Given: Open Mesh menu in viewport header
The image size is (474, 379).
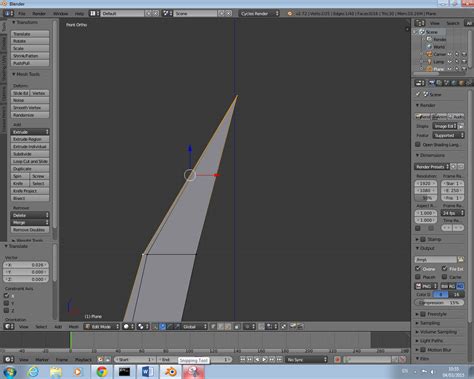Looking at the screenshot, I should [74, 327].
